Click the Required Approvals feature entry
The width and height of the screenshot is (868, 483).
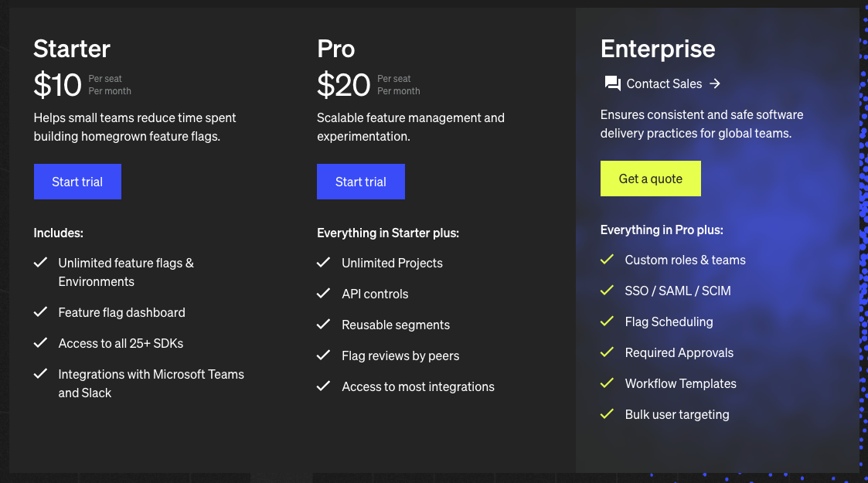tap(679, 352)
